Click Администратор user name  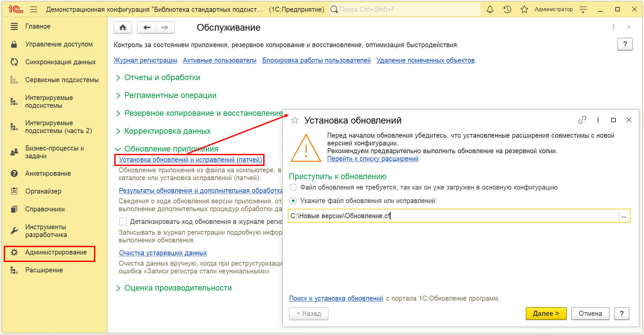[x=553, y=9]
